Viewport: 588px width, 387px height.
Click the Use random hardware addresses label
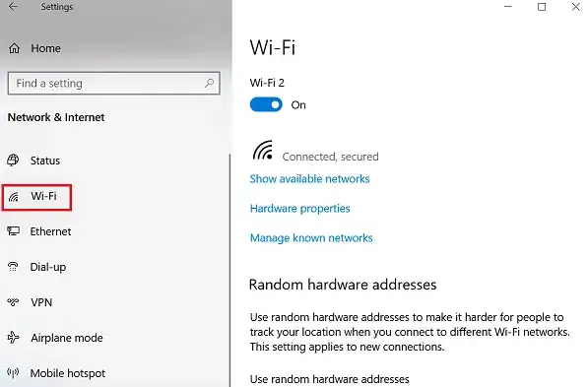pyautogui.click(x=330, y=379)
